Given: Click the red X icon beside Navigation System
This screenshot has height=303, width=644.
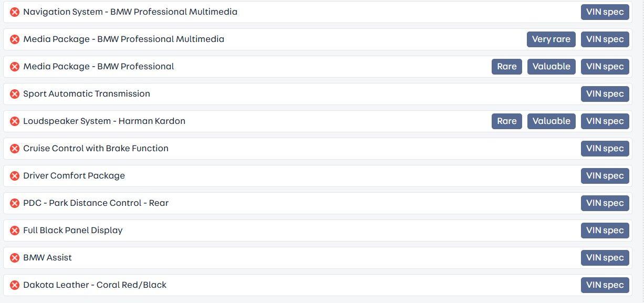Looking at the screenshot, I should point(15,12).
